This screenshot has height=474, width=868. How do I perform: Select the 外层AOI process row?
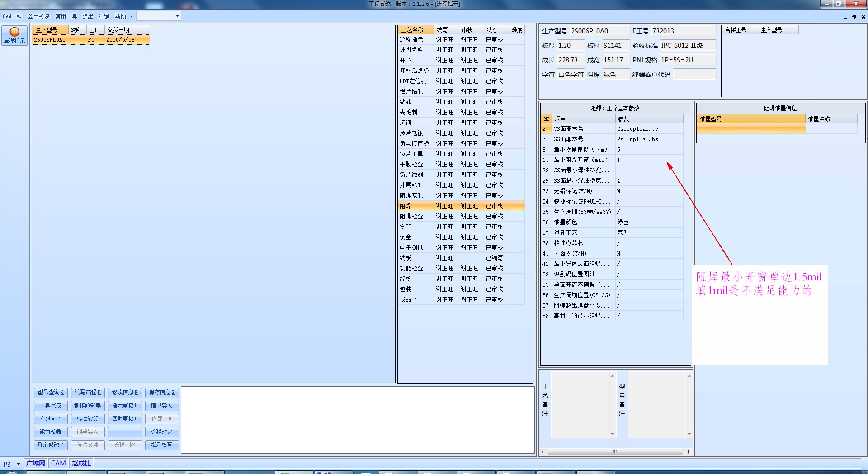point(461,185)
